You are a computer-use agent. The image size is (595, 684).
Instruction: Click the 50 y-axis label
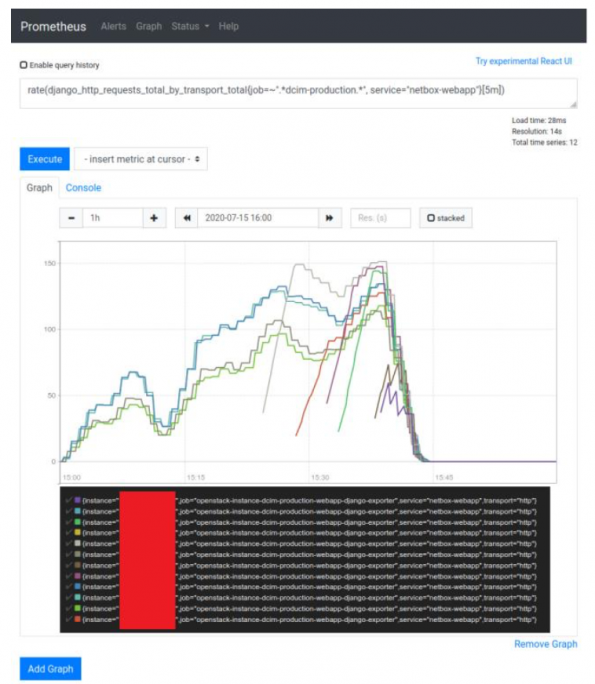[51, 396]
